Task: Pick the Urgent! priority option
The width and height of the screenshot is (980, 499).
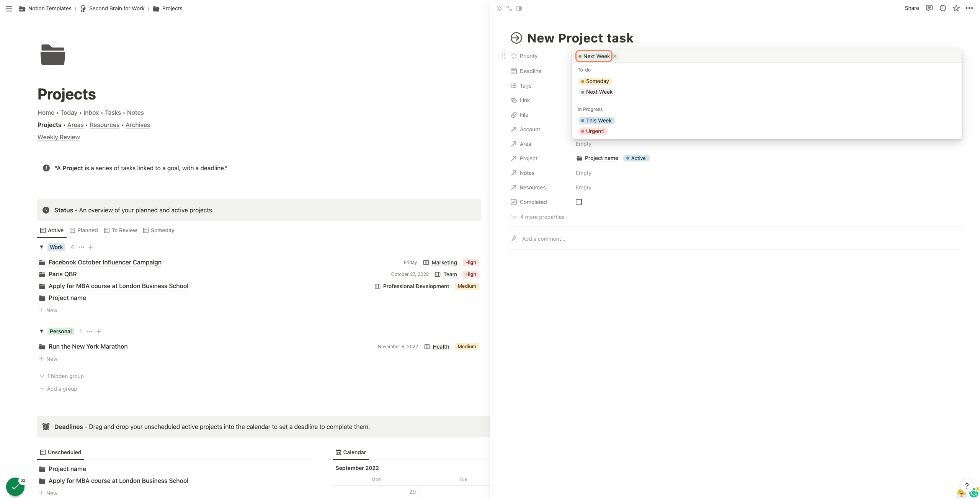Action: tap(593, 131)
